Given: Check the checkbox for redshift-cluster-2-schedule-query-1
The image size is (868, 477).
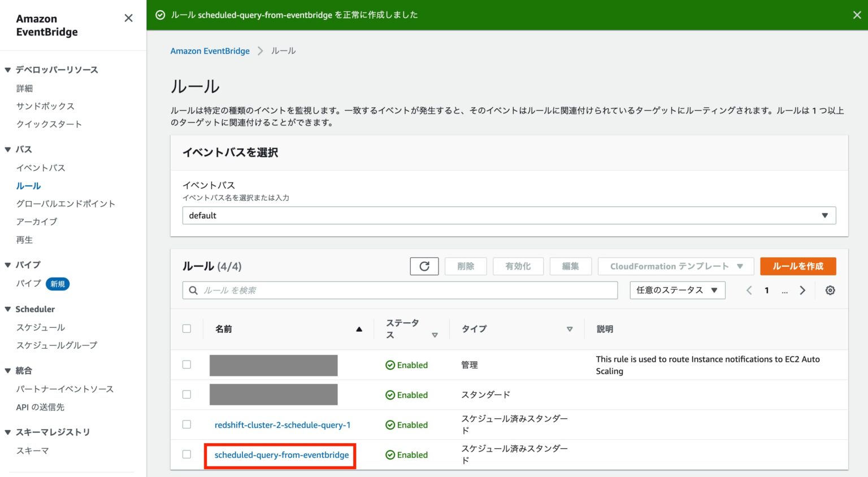Looking at the screenshot, I should 187,425.
